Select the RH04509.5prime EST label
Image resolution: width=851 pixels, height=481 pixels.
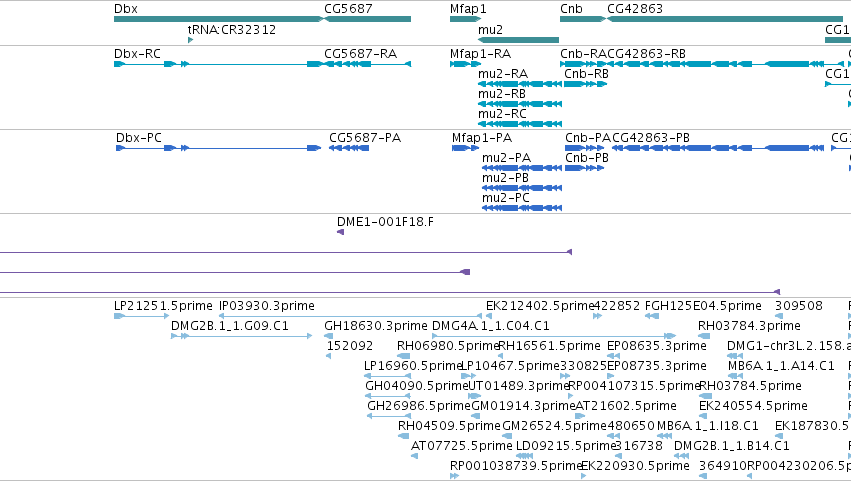[449, 427]
